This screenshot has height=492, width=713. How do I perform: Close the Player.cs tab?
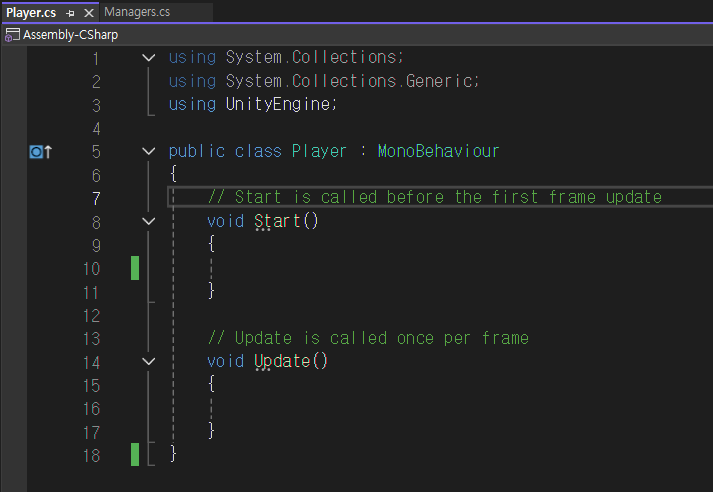[89, 13]
